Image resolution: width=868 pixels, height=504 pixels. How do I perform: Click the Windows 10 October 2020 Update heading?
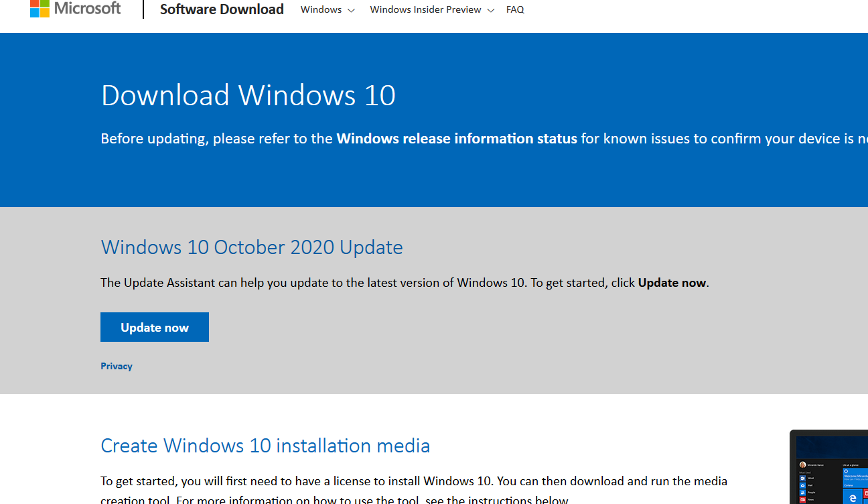tap(252, 247)
